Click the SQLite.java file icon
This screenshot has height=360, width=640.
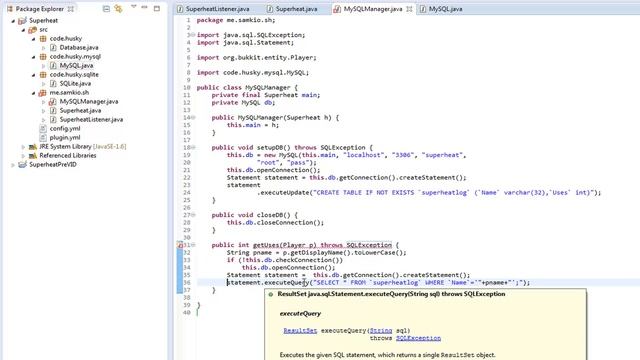tap(53, 83)
